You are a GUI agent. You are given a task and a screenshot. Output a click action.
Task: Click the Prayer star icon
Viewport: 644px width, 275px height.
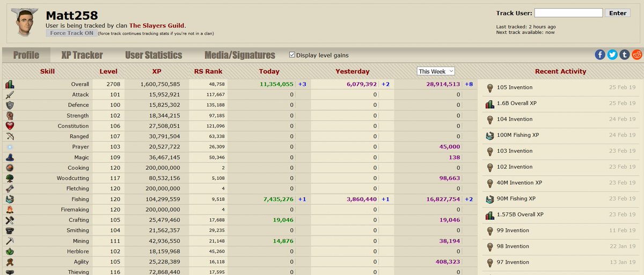click(x=10, y=147)
